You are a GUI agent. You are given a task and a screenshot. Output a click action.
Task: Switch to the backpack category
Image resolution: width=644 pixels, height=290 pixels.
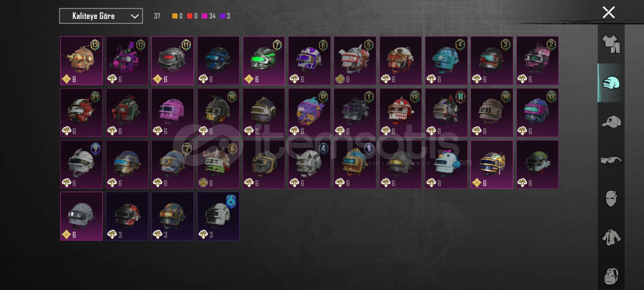[611, 276]
